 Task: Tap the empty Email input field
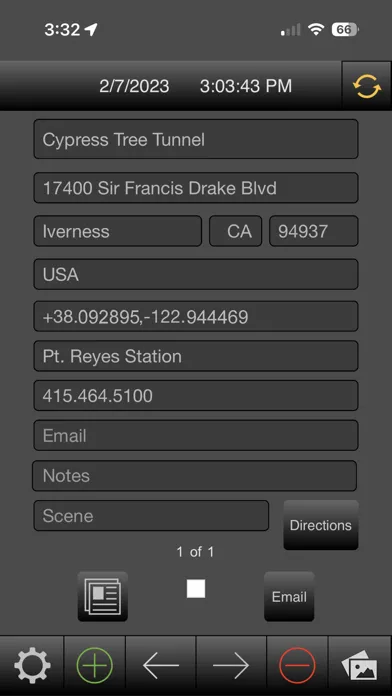pos(196,435)
